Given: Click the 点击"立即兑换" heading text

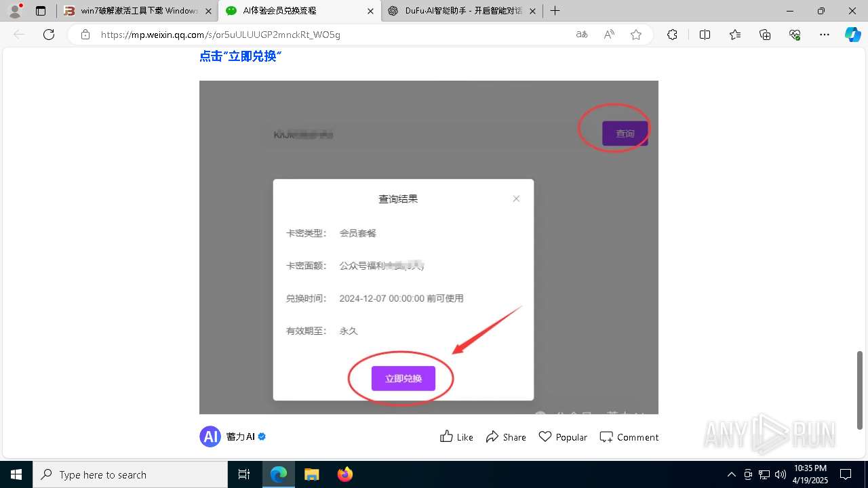Looking at the screenshot, I should click(240, 56).
